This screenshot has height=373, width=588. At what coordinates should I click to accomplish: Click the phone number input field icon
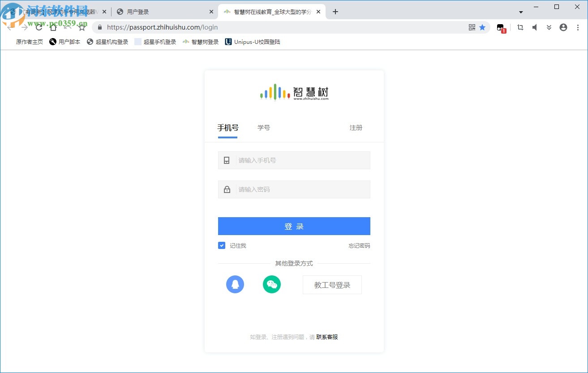227,160
